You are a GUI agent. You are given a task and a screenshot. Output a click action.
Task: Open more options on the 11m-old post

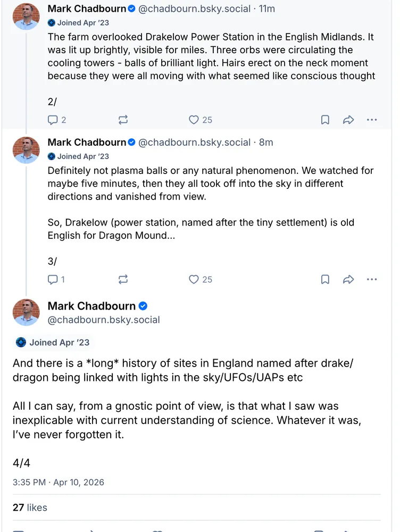click(x=372, y=120)
